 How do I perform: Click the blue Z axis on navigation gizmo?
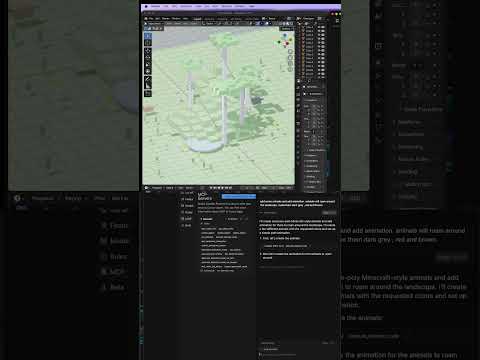(285, 35)
